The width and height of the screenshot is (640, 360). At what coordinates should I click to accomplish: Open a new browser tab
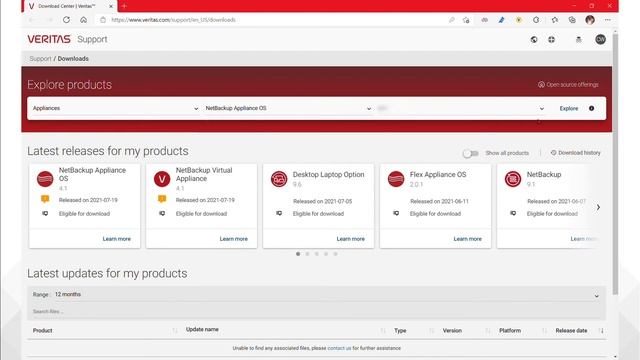(124, 6)
